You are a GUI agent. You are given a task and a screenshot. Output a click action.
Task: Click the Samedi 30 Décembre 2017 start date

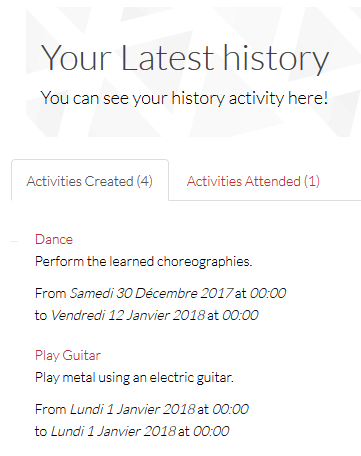pyautogui.click(x=151, y=293)
